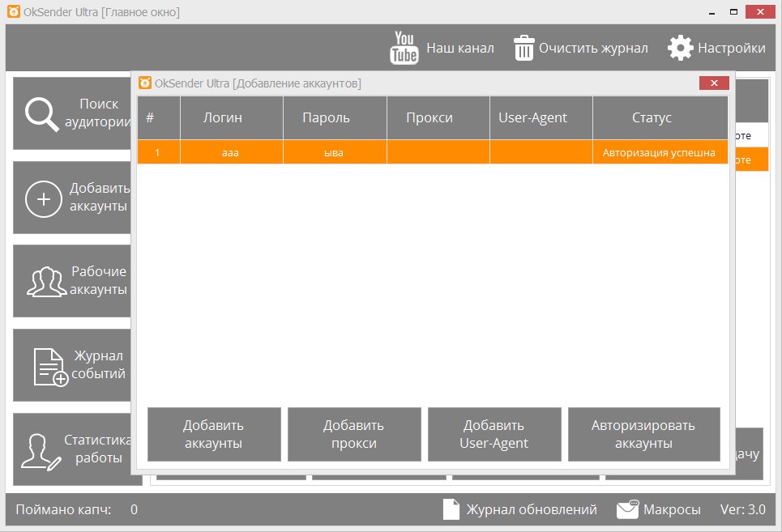Click the trash can icon for clearing the journal
Image resolution: width=782 pixels, height=532 pixels.
point(523,48)
